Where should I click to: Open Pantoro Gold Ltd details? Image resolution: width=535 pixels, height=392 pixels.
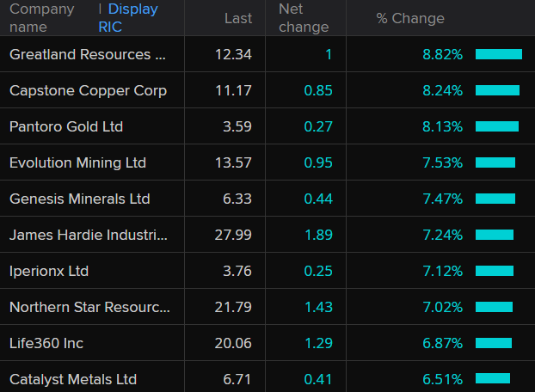coord(66,126)
